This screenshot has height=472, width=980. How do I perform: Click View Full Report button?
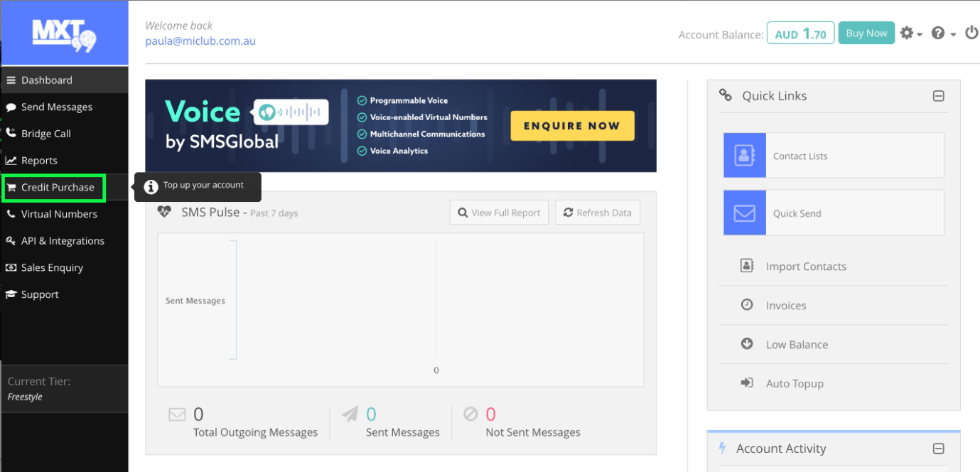point(499,213)
